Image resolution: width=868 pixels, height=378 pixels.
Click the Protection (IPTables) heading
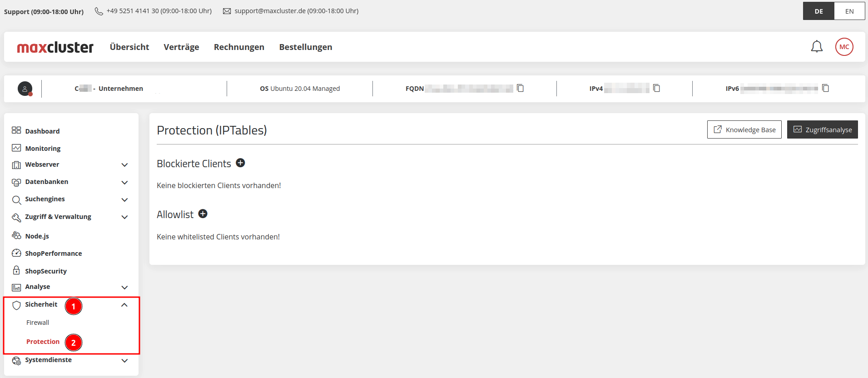click(212, 130)
